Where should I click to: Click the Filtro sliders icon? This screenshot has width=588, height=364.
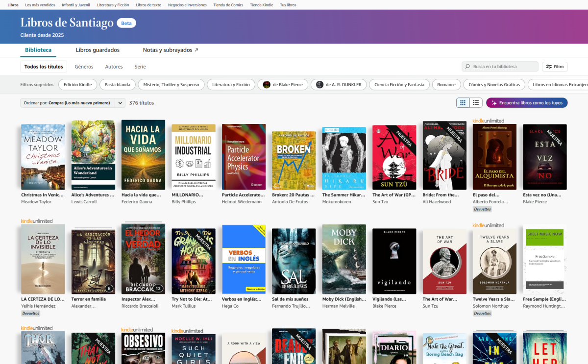point(549,67)
